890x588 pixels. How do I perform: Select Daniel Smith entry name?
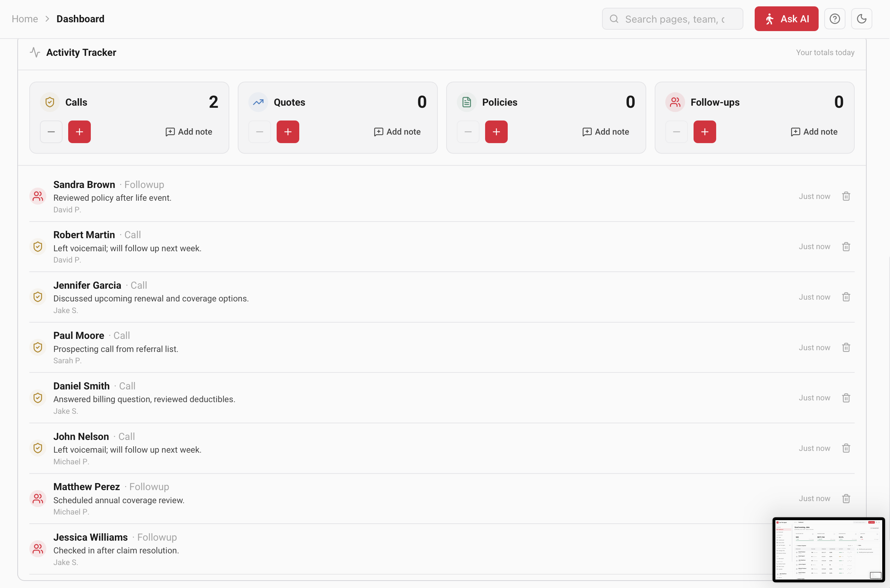point(81,386)
